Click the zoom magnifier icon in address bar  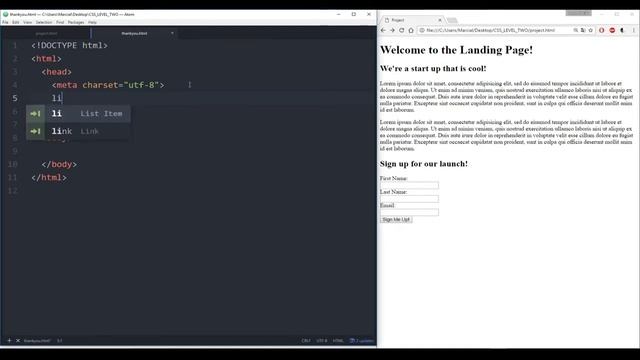tap(576, 30)
